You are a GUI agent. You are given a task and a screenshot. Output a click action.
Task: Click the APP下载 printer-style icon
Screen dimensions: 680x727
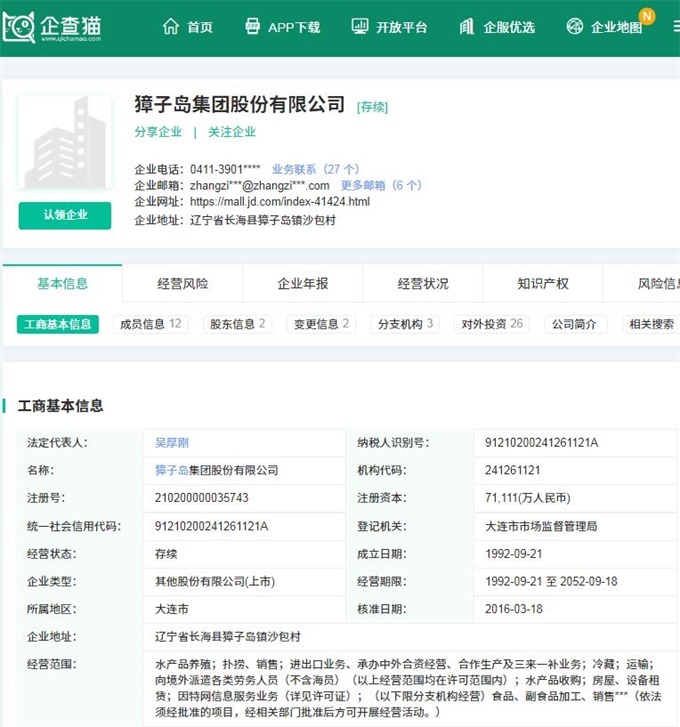tap(252, 26)
